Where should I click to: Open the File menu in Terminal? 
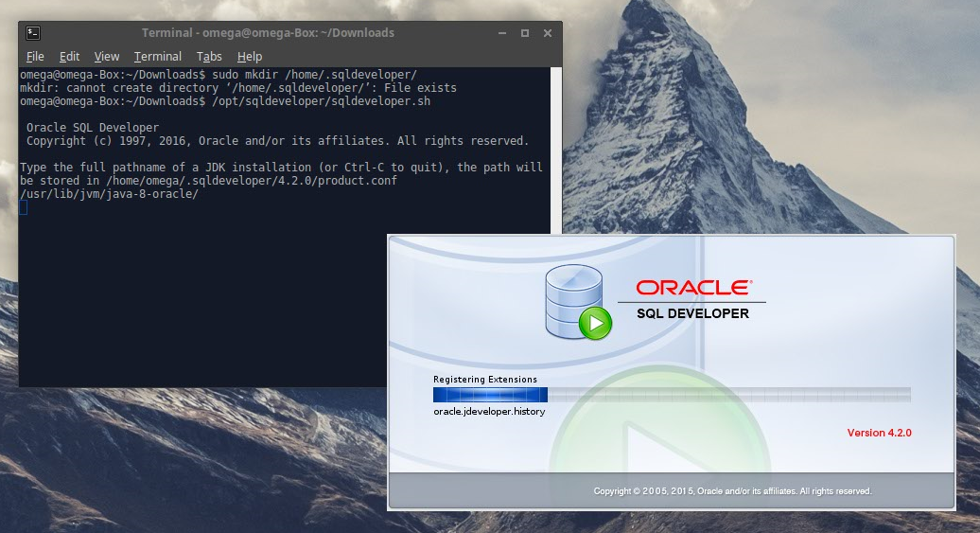click(x=35, y=57)
